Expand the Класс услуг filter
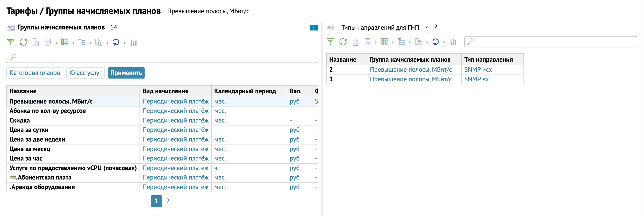This screenshot has height=216, width=644. (85, 73)
